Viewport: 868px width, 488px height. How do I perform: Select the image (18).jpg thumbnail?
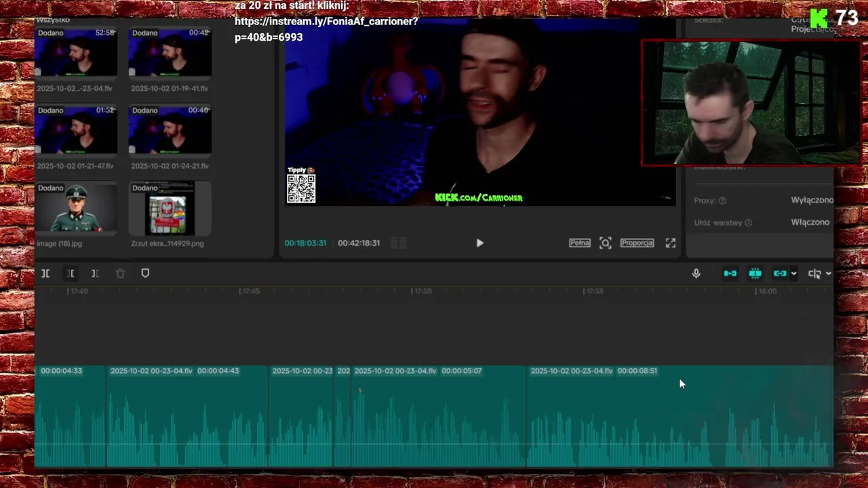coord(76,207)
